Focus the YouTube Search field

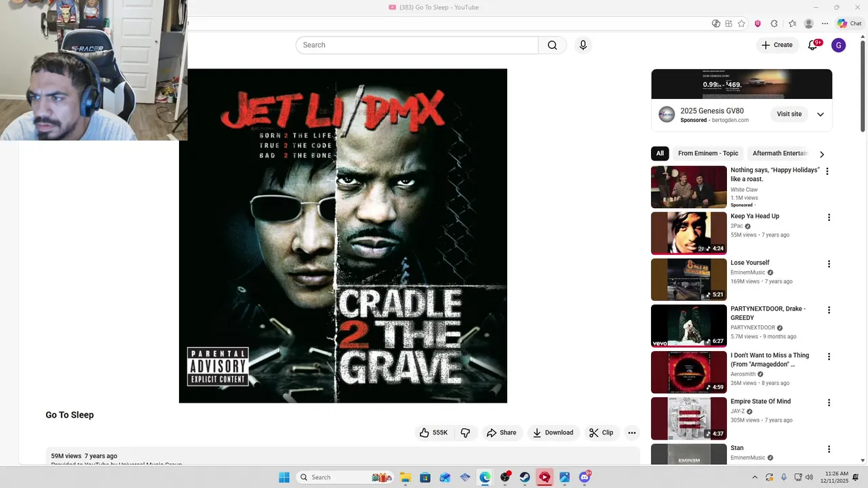pos(417,45)
